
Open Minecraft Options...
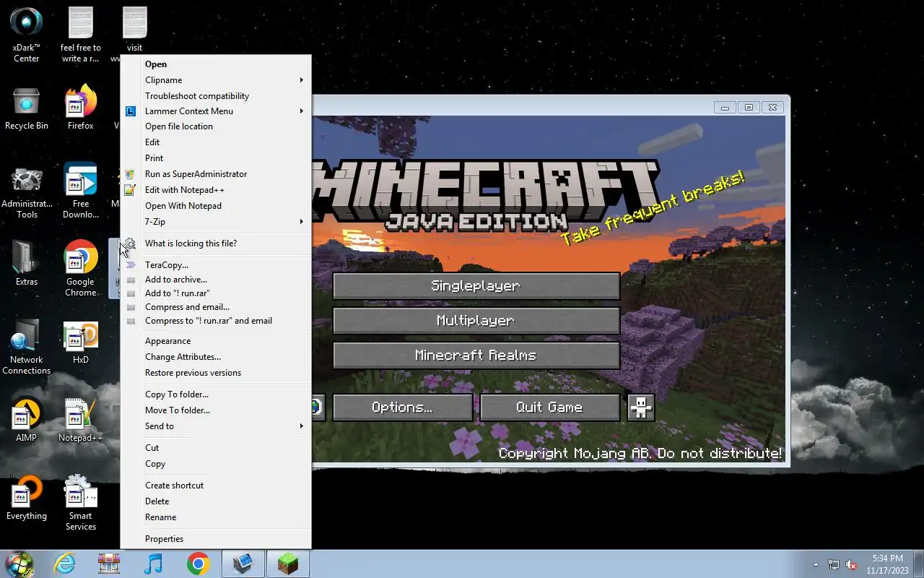[402, 407]
